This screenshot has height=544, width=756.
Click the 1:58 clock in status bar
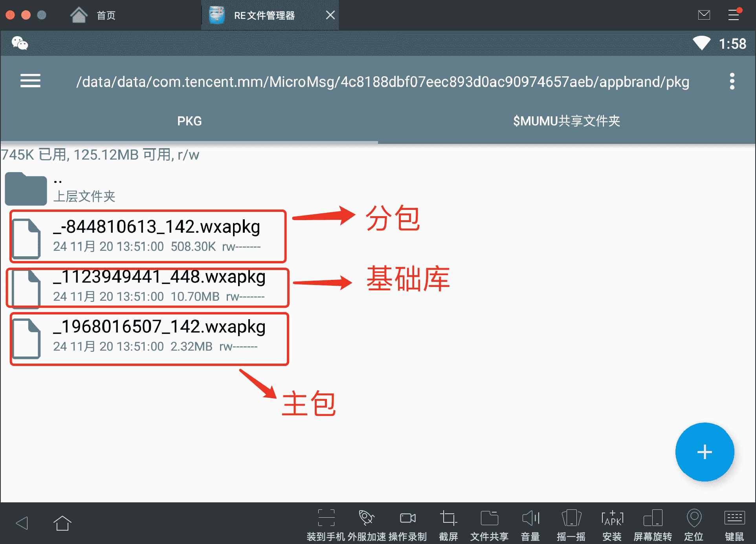pyautogui.click(x=732, y=44)
